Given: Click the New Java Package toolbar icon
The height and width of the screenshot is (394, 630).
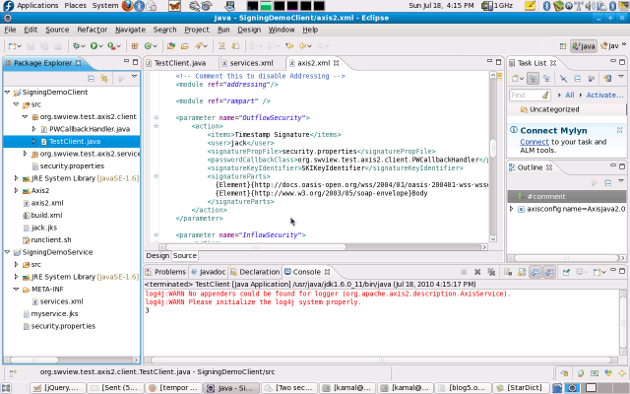Looking at the screenshot, I should point(135,46).
